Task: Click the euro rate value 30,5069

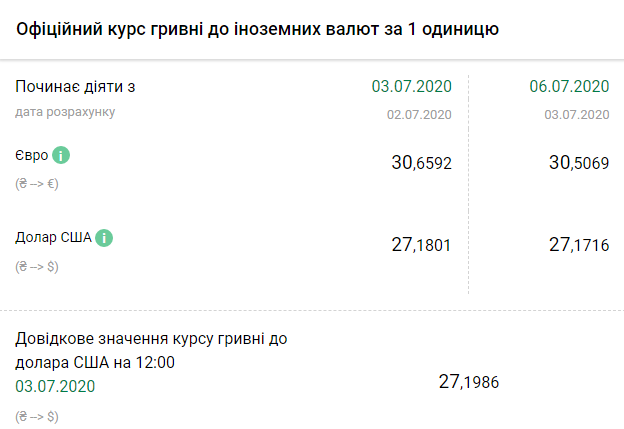Action: [x=578, y=162]
